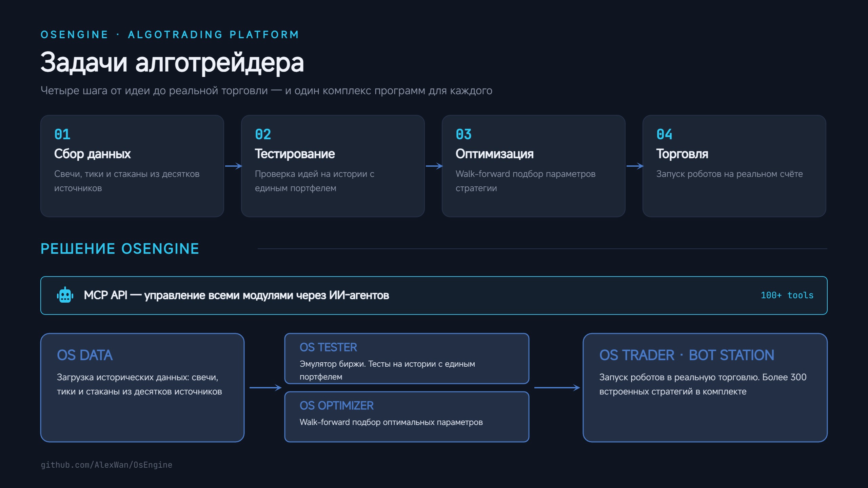
Task: Open the OS TRADER · BOT STATION card
Action: pyautogui.click(x=705, y=388)
